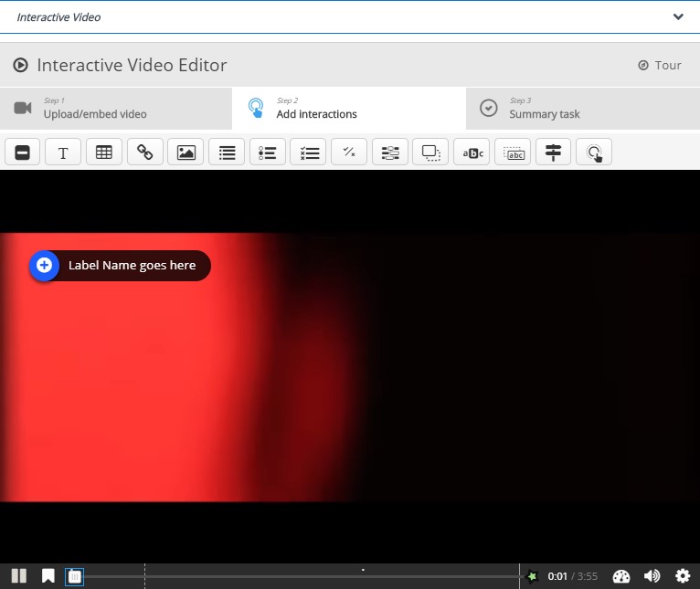Insert an Image interaction
This screenshot has width=700, height=589.
click(186, 153)
